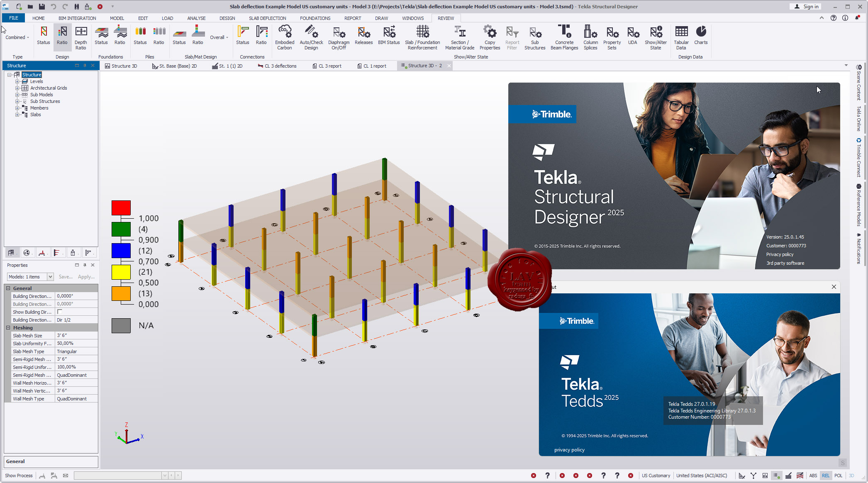Screen dimensions: 868x483
Task: Open the Scene Content side panel
Action: tap(859, 83)
